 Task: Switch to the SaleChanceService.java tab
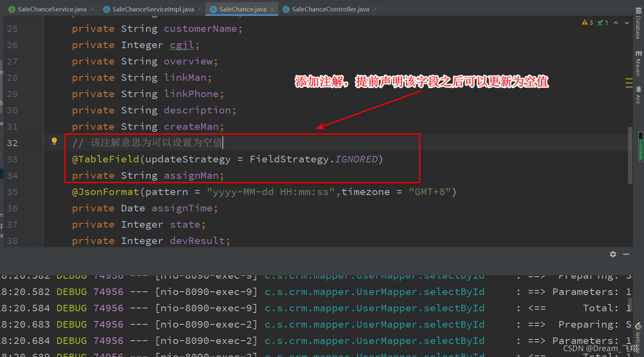tap(52, 9)
